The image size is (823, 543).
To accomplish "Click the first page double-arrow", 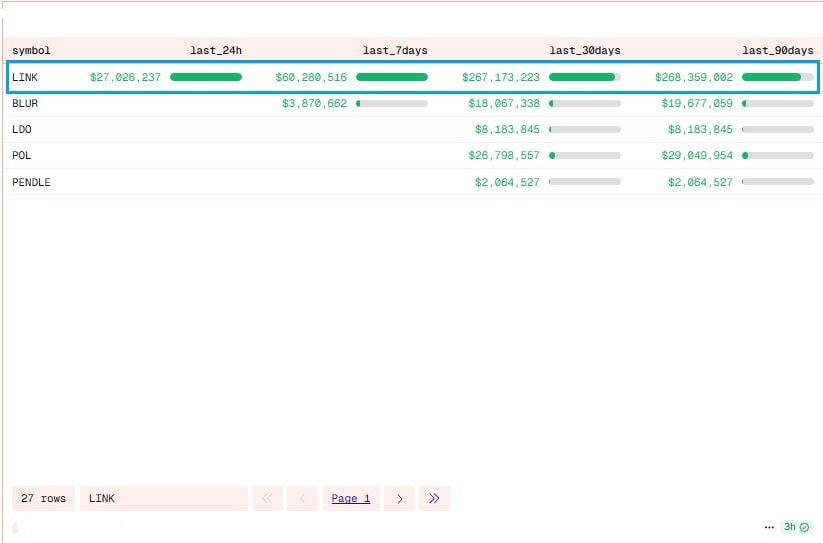I will click(267, 498).
